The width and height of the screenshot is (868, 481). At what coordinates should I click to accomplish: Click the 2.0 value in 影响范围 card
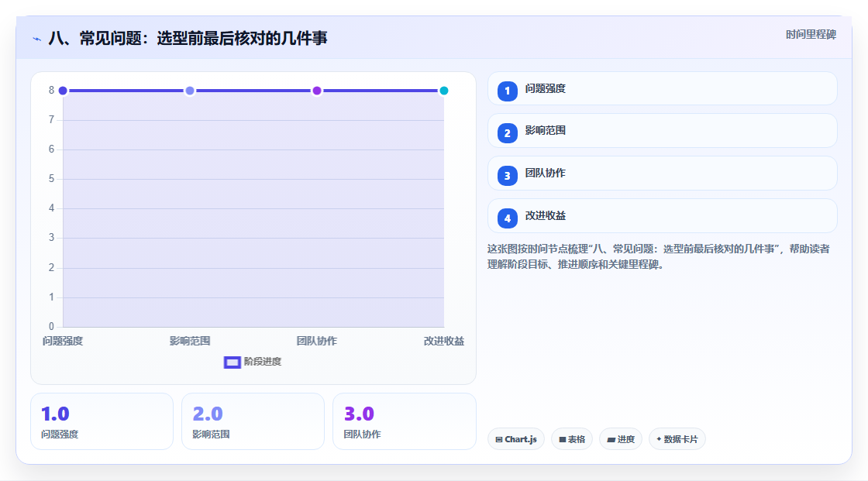tap(208, 414)
